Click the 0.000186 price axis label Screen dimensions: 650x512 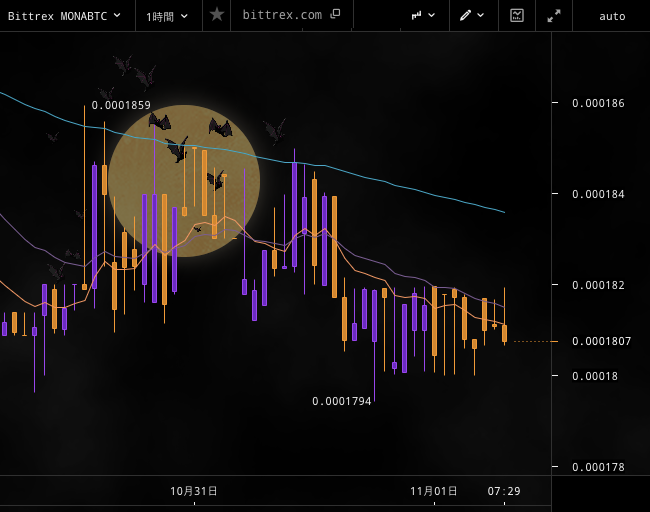click(598, 103)
